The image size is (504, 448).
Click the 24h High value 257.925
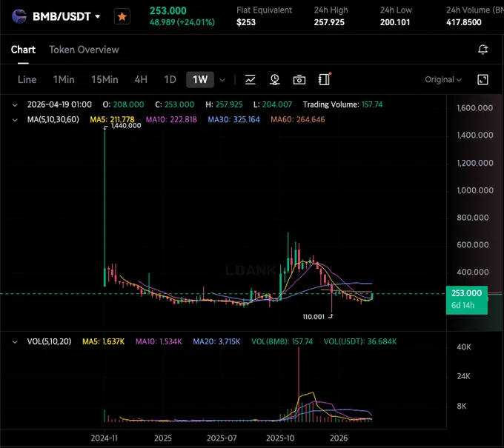click(329, 22)
